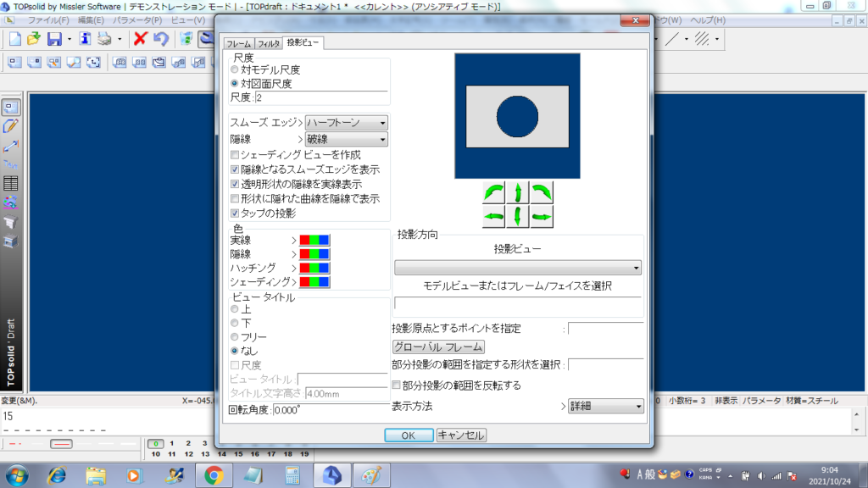Click the New document icon in toolbar

15,39
